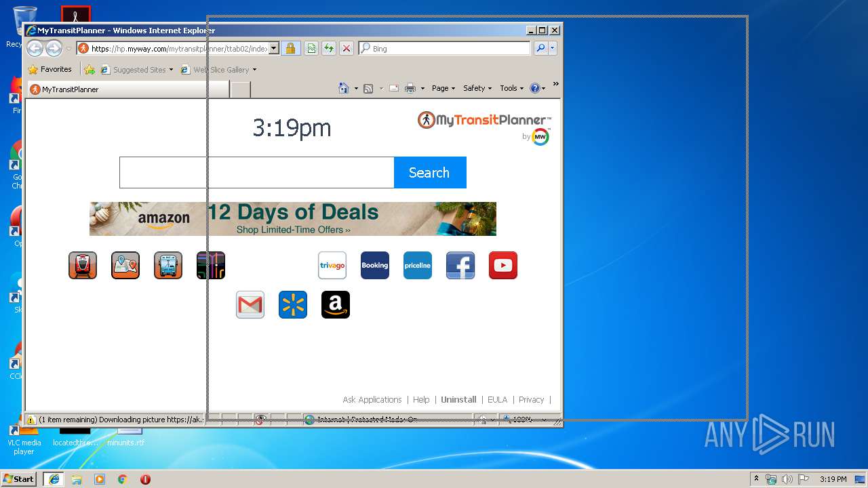
Task: Go forward with the Forward arrow
Action: pos(54,48)
